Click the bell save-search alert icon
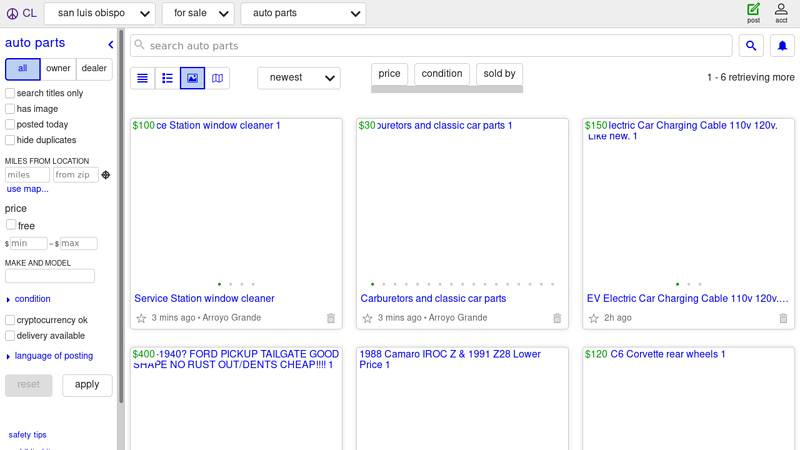The height and width of the screenshot is (450, 800). (782, 46)
